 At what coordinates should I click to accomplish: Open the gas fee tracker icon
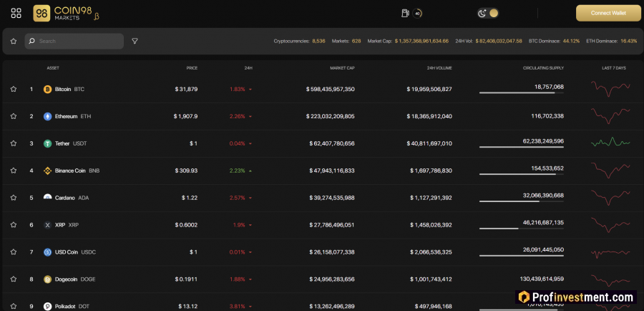(405, 13)
